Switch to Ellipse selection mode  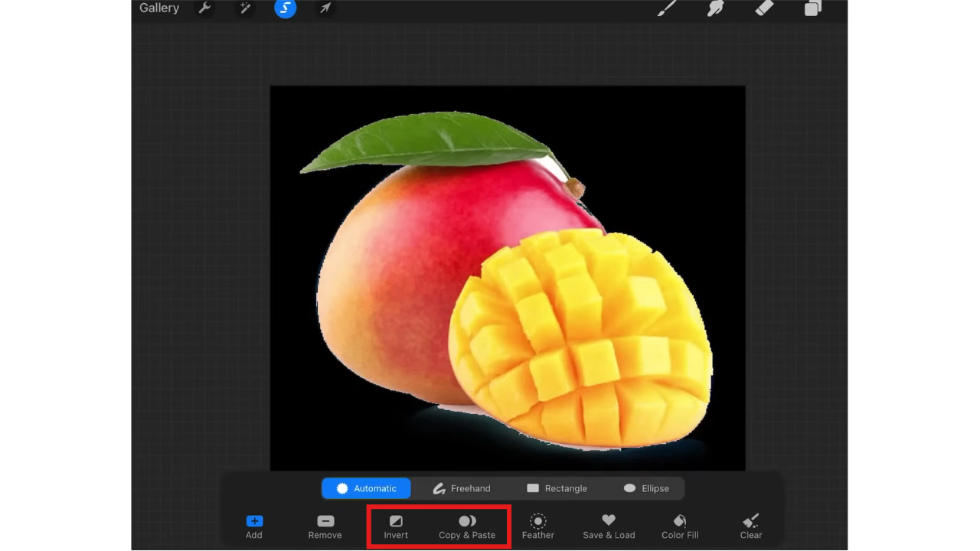click(x=646, y=488)
